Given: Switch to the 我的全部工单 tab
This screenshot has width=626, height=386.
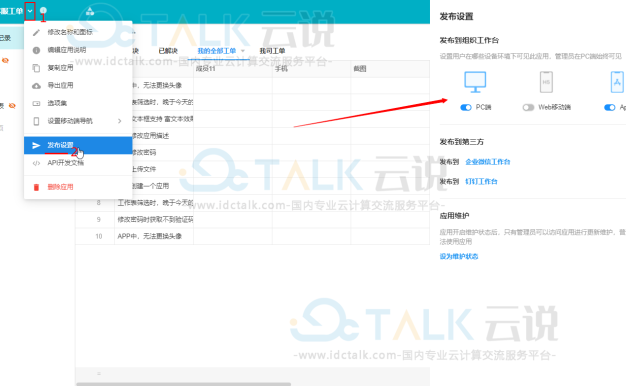Looking at the screenshot, I should [217, 51].
